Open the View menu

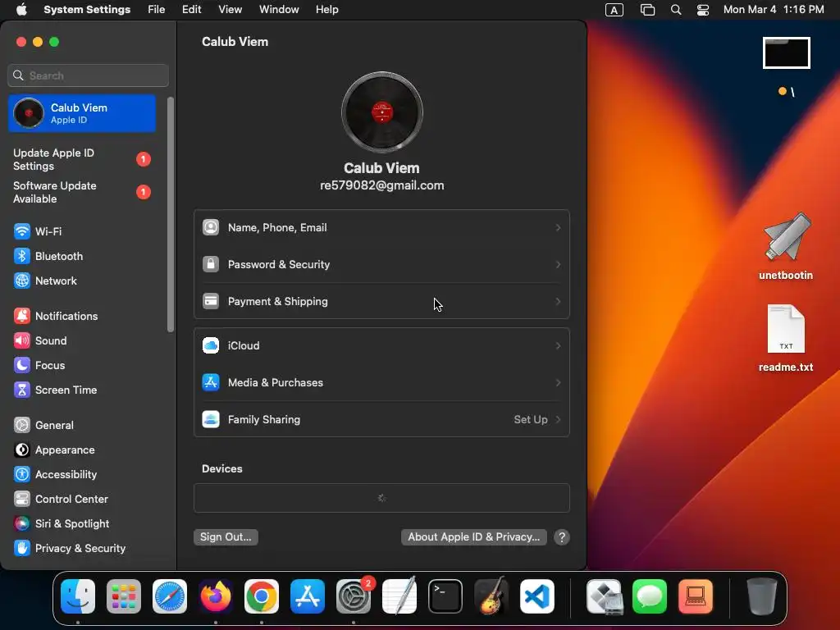tap(230, 10)
